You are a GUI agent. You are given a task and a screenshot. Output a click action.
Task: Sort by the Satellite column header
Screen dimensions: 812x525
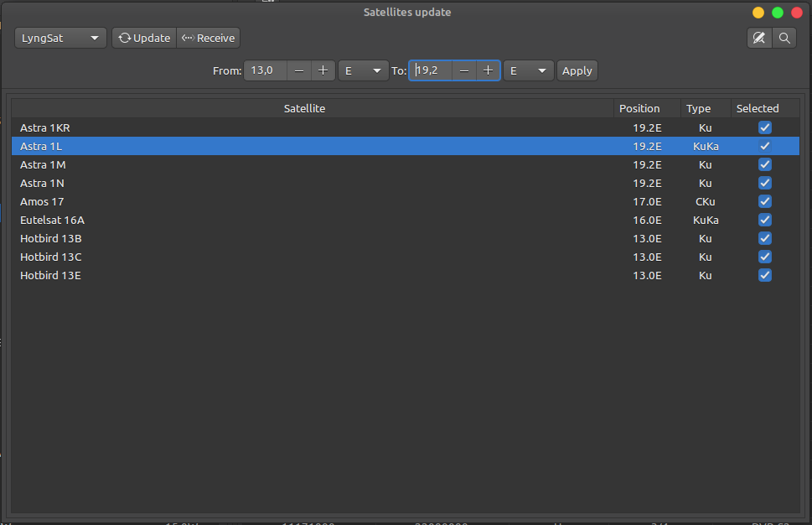[x=304, y=108]
